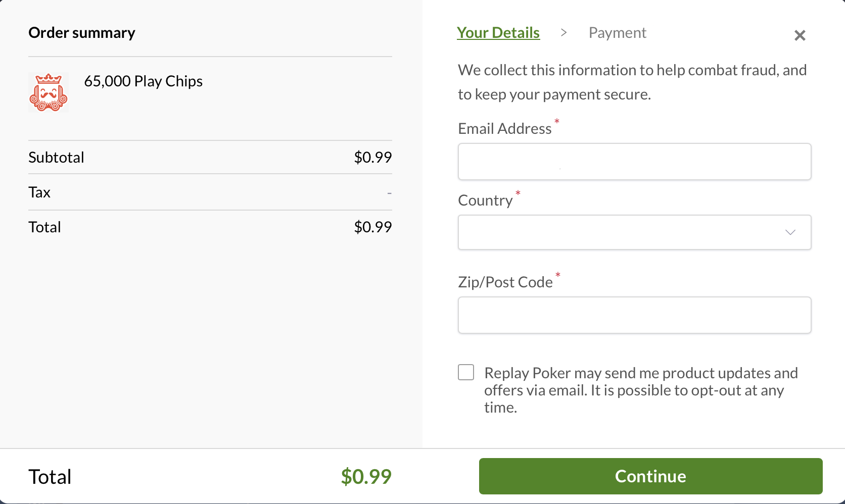Go to the Payment step tab
Viewport: 845px width, 504px height.
tap(617, 33)
